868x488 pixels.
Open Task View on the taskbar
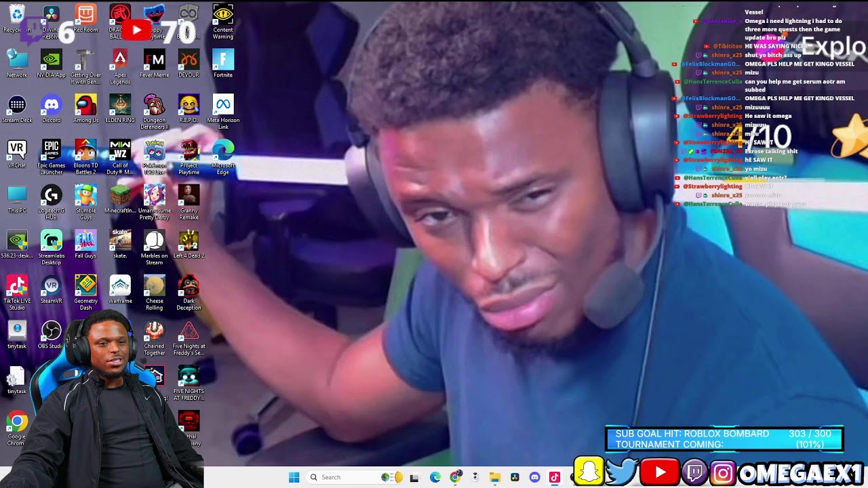pyautogui.click(x=414, y=477)
